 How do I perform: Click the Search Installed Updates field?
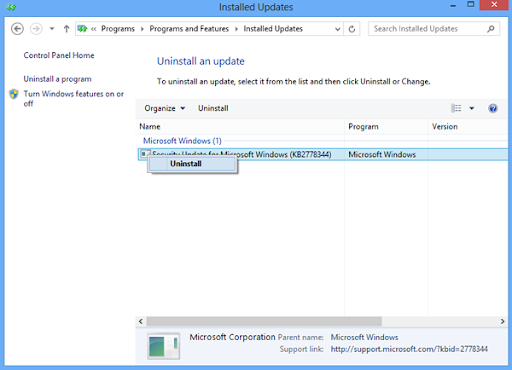434,29
